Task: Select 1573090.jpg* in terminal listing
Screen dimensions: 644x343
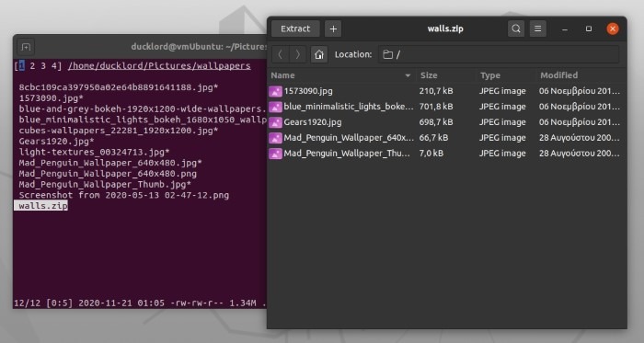Action: pyautogui.click(x=51, y=98)
